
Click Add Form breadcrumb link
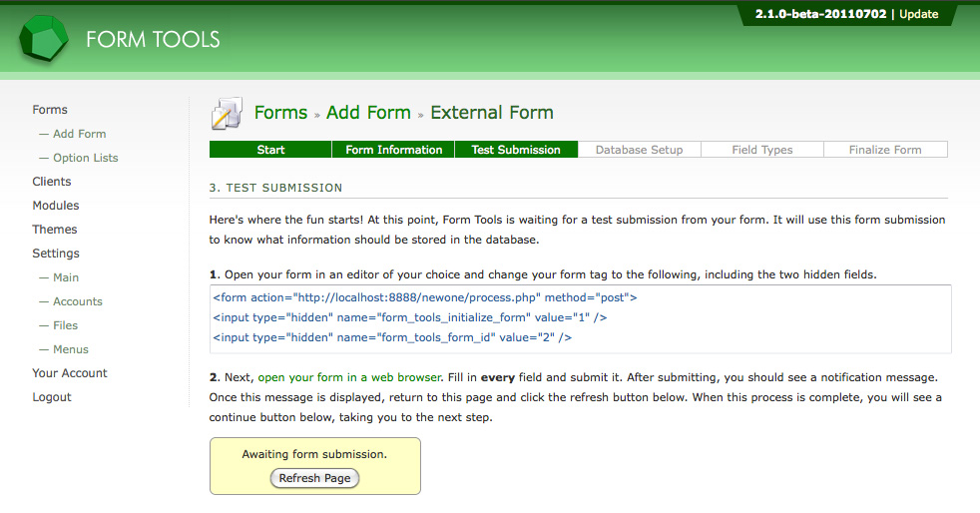pos(369,113)
